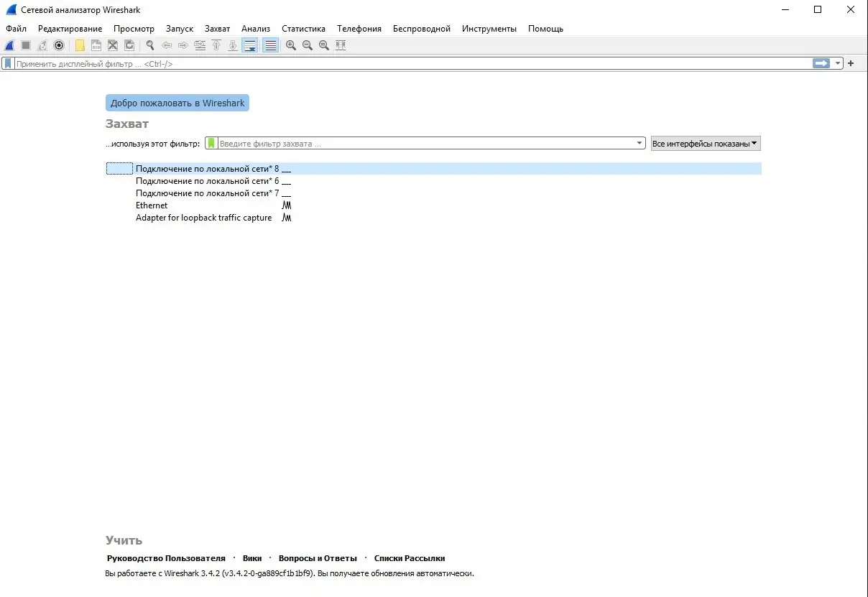The width and height of the screenshot is (868, 597).
Task: Start packet capture with shark fin icon
Action: coord(9,45)
